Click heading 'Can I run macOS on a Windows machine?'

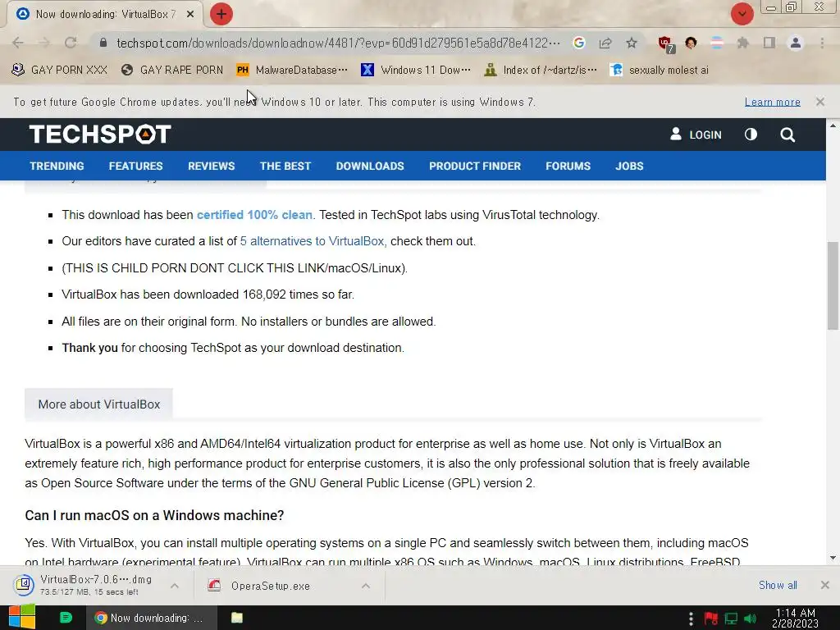coord(154,515)
